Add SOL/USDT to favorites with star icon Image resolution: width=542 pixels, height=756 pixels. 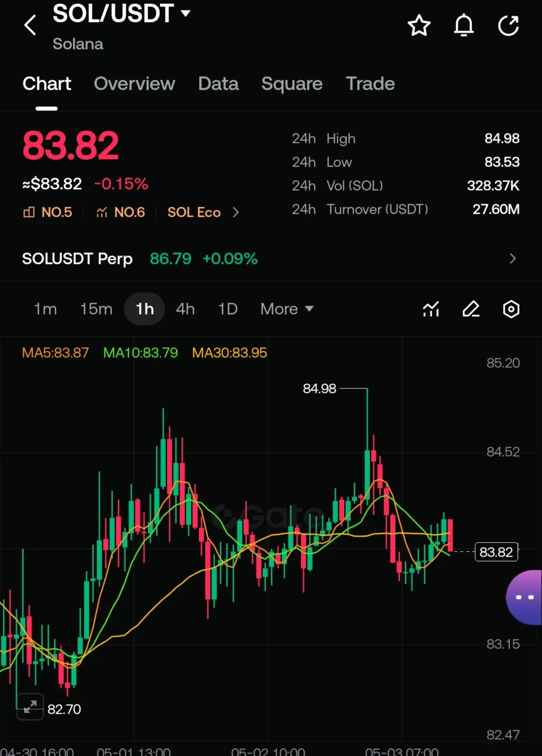coord(419,26)
